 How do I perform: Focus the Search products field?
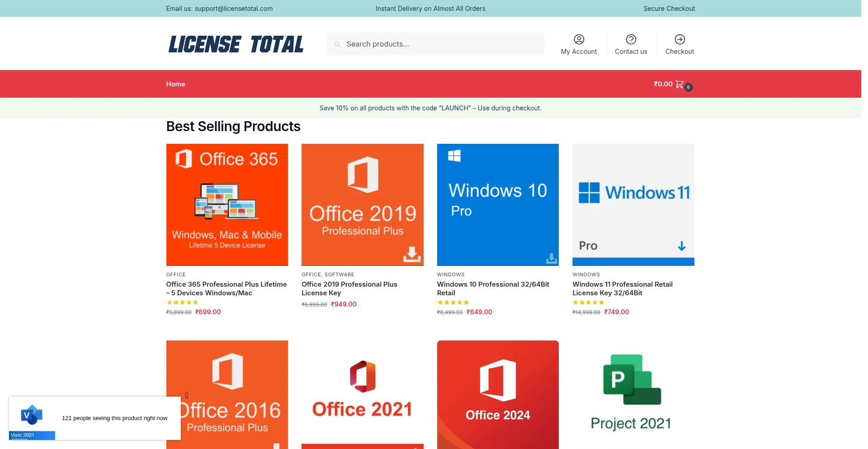coord(435,44)
